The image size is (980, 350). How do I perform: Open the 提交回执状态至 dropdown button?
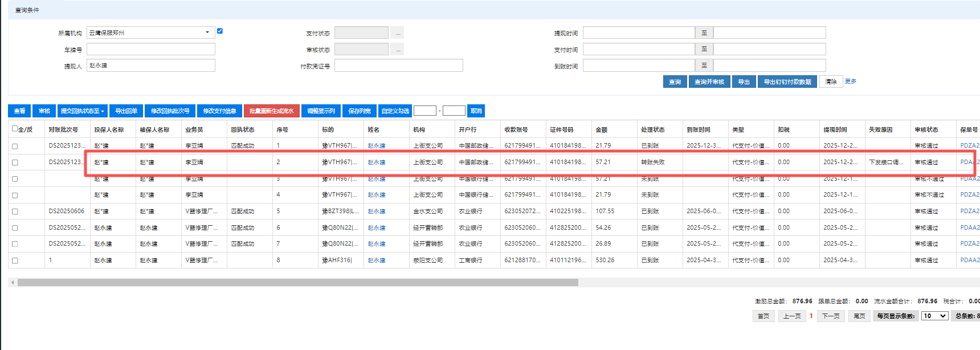[83, 111]
